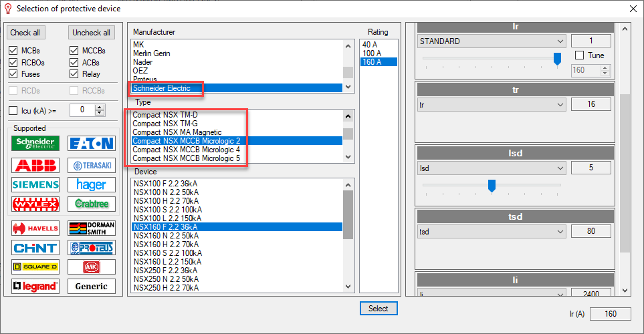
Task: Click the EATON brand logo
Action: pyautogui.click(x=92, y=143)
